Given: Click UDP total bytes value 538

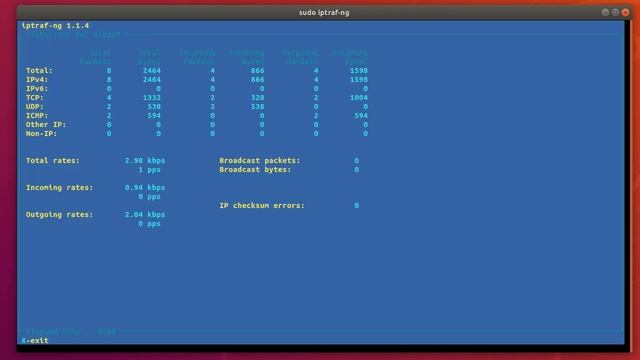Looking at the screenshot, I should click(x=154, y=107).
